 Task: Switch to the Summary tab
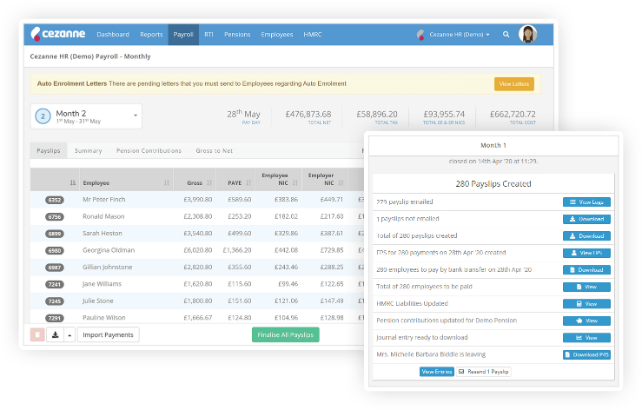coord(88,151)
